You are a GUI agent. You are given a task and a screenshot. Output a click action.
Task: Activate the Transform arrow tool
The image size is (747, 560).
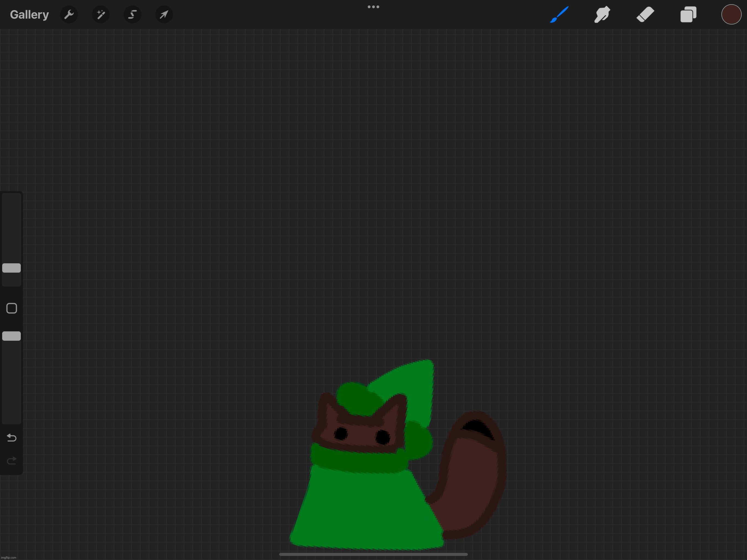[x=164, y=14]
